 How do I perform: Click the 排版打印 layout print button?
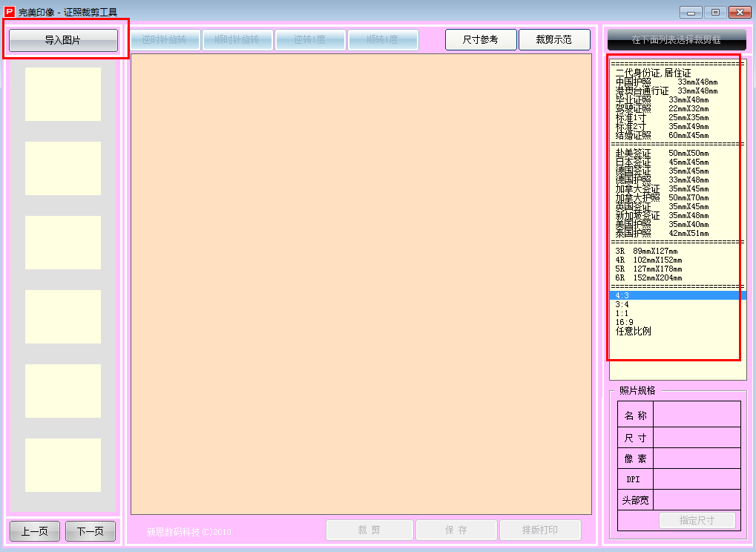(540, 530)
